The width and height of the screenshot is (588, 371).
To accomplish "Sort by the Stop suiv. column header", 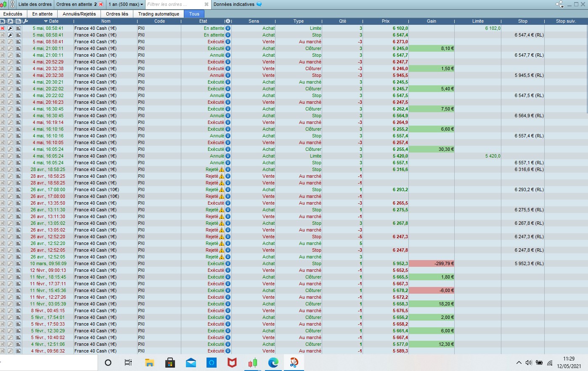I will pos(566,21).
